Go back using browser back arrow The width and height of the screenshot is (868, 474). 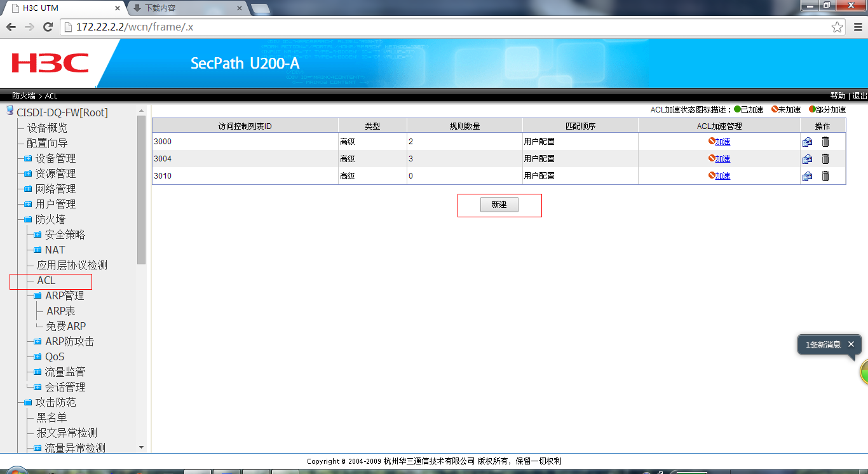click(11, 27)
